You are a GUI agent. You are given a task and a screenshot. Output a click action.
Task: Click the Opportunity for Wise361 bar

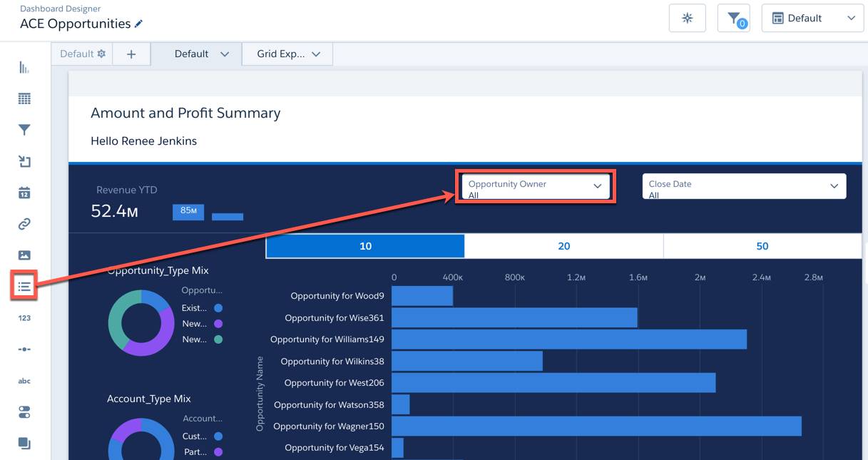(x=514, y=318)
